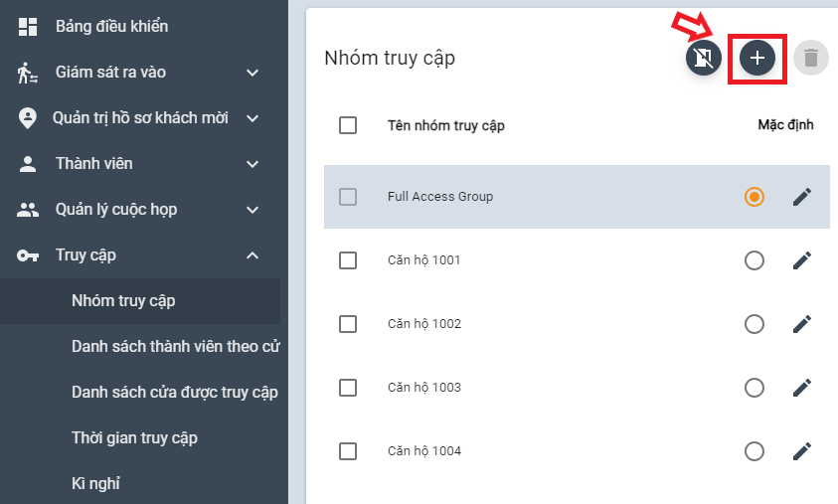Click the add access group plus icon
This screenshot has height=504, width=838.
757,59
